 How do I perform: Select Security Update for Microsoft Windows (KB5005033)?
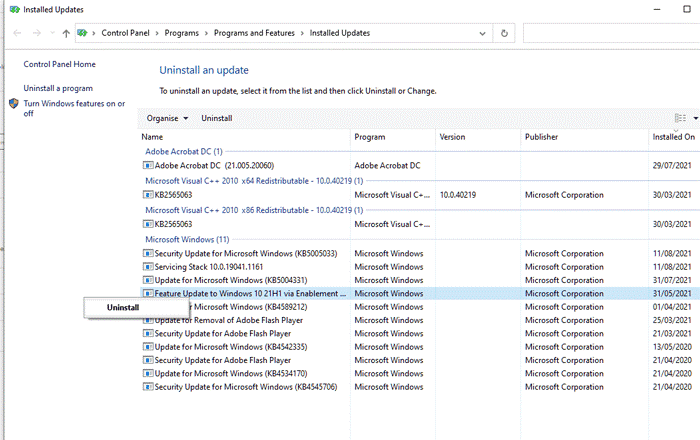244,254
